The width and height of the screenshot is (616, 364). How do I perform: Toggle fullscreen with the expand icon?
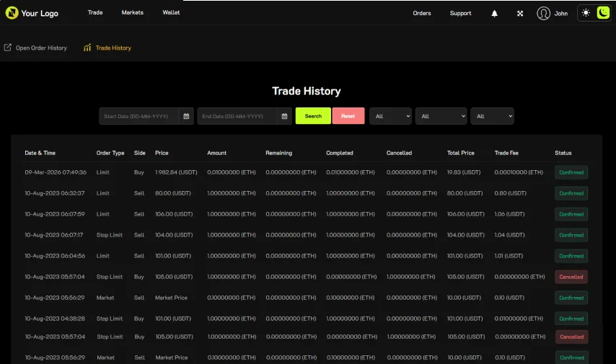(x=520, y=14)
